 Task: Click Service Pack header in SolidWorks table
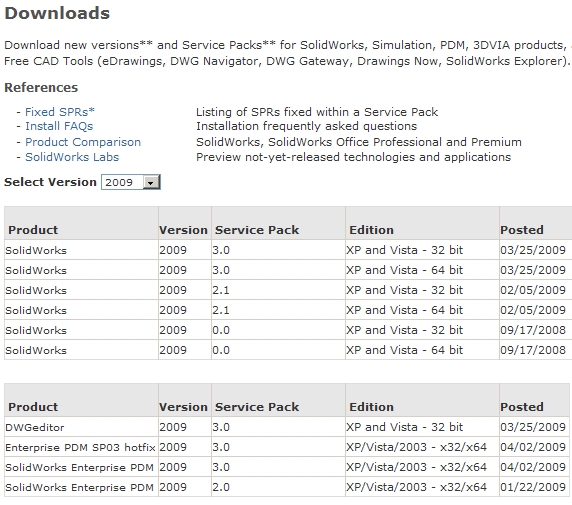pos(257,230)
